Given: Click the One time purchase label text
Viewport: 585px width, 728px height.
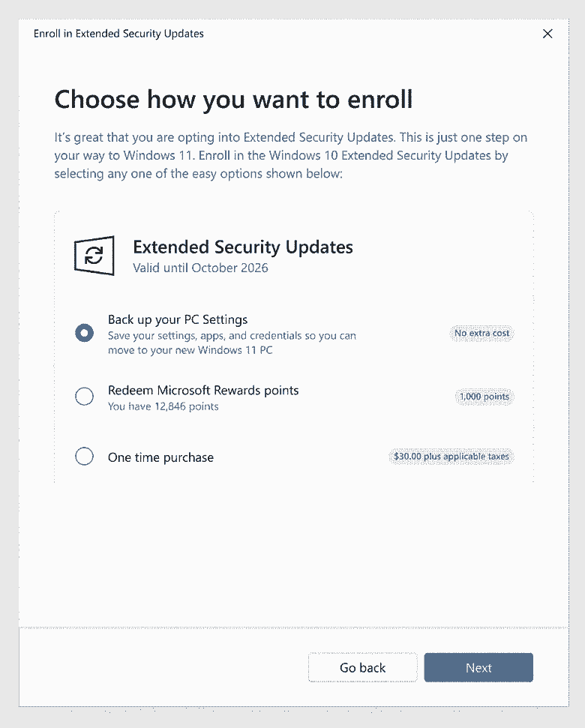Looking at the screenshot, I should (160, 457).
